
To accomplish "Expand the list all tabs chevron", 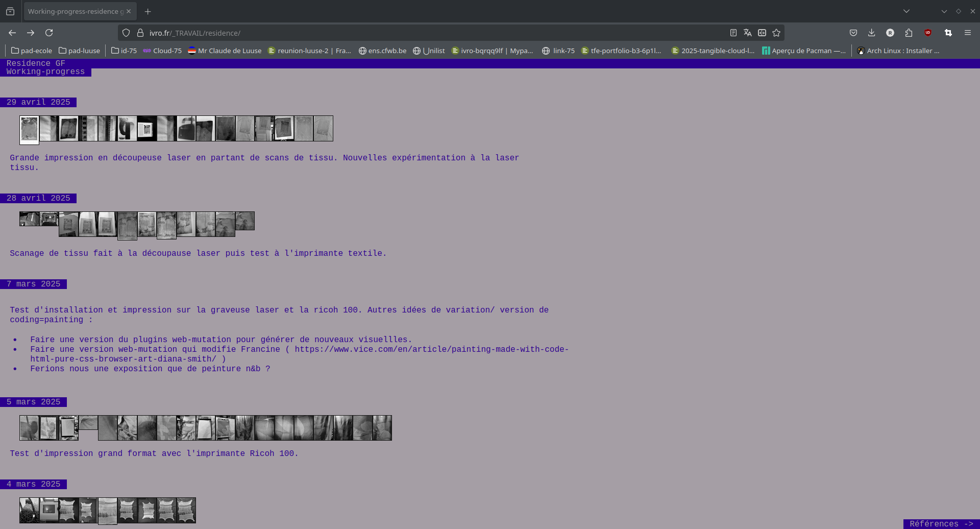I will pyautogui.click(x=906, y=11).
